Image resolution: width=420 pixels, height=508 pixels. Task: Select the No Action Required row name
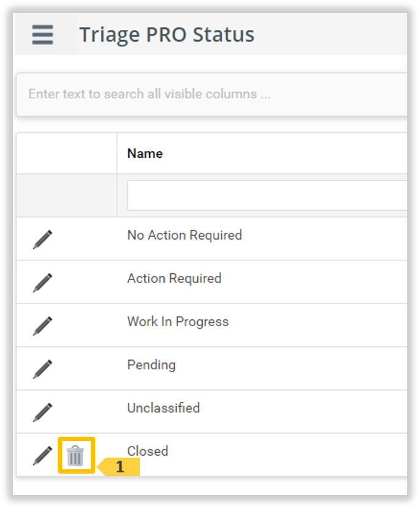click(x=184, y=235)
